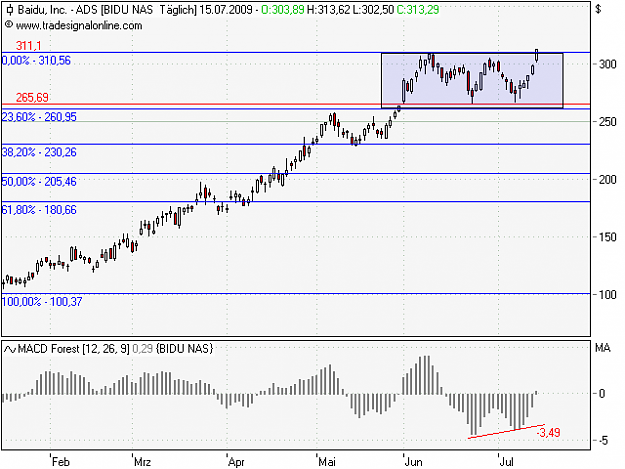Click the high value 'H:313,62'
This screenshot has width=625, height=469.
point(329,10)
